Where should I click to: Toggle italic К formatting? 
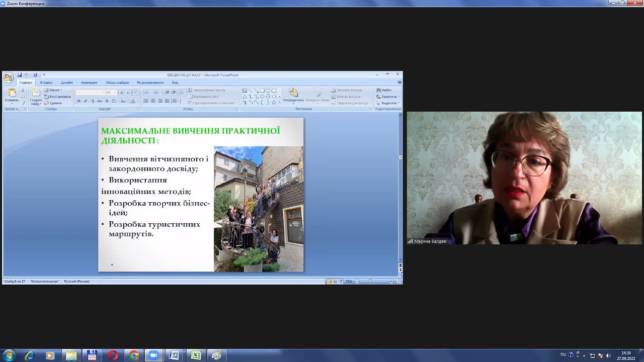[86, 101]
